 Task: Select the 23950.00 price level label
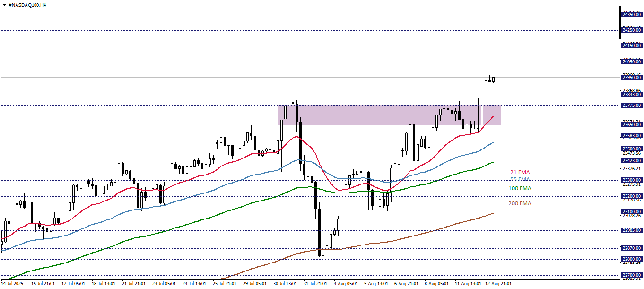pos(631,78)
